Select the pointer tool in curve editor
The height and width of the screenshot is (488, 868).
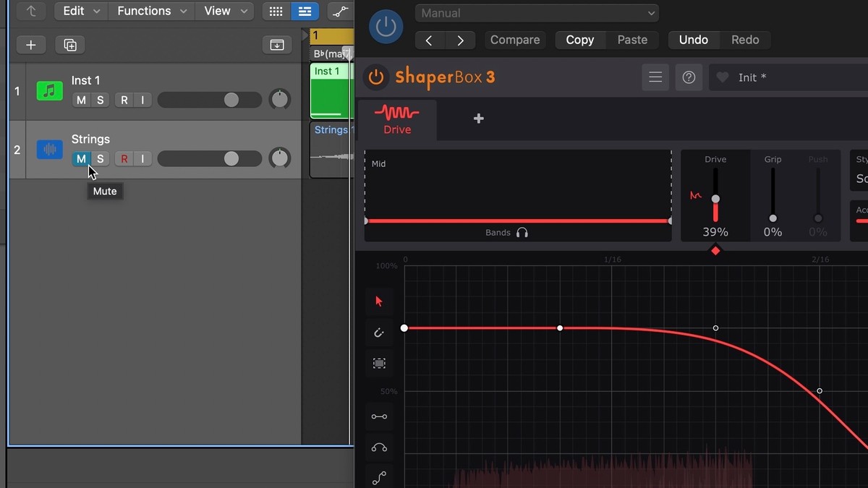pyautogui.click(x=379, y=301)
